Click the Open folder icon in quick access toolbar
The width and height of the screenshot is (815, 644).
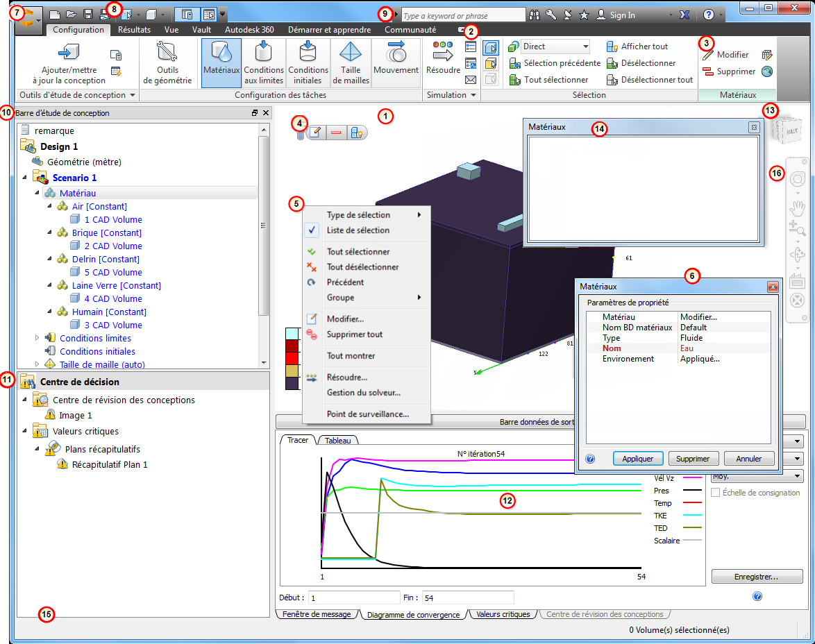coord(72,15)
